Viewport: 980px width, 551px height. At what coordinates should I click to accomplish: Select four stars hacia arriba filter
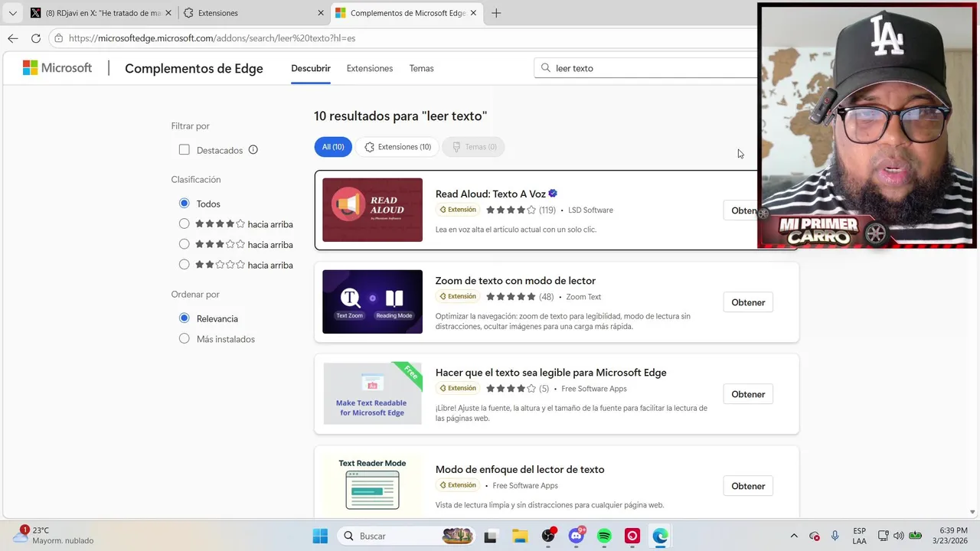[x=184, y=224]
